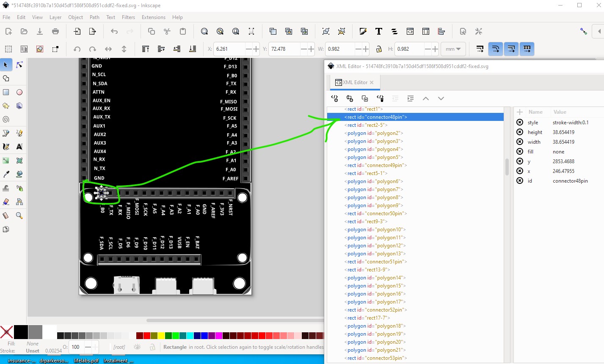
Task: Click the duplicate node icon in XML Editor
Action: pyautogui.click(x=365, y=99)
